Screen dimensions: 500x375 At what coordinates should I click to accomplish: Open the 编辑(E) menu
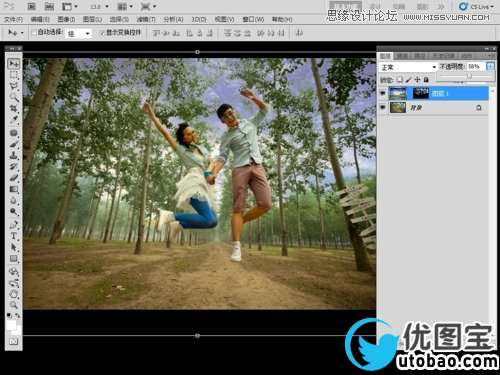40,20
